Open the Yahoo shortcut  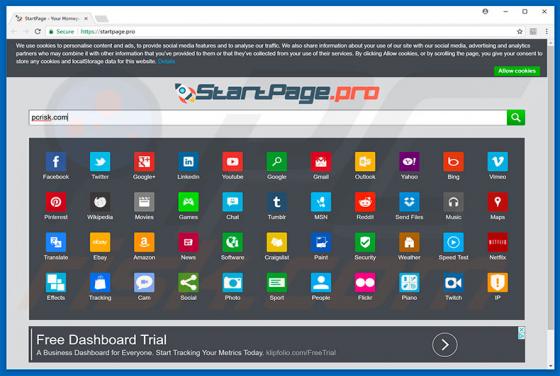tap(409, 162)
